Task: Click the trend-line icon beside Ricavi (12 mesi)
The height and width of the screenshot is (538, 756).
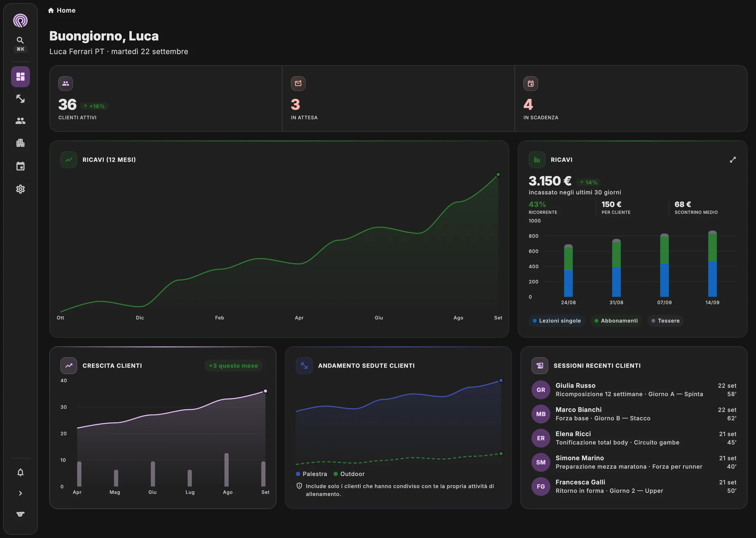Action: point(69,160)
